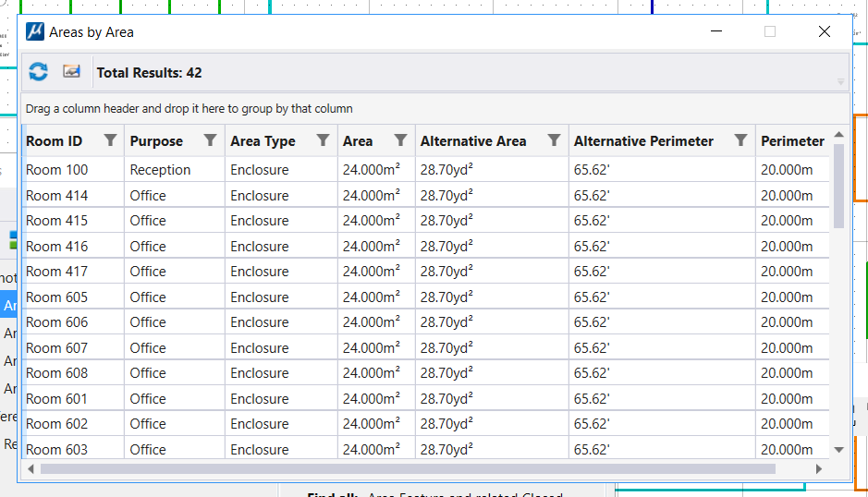Sort by the Perimeter column header
Viewport: 868px width, 497px height.
(x=793, y=141)
